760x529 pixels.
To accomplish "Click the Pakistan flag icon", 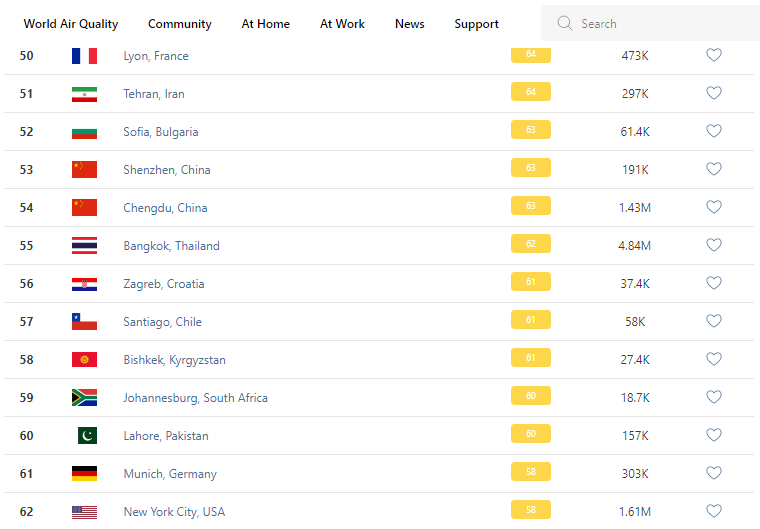I will [87, 436].
